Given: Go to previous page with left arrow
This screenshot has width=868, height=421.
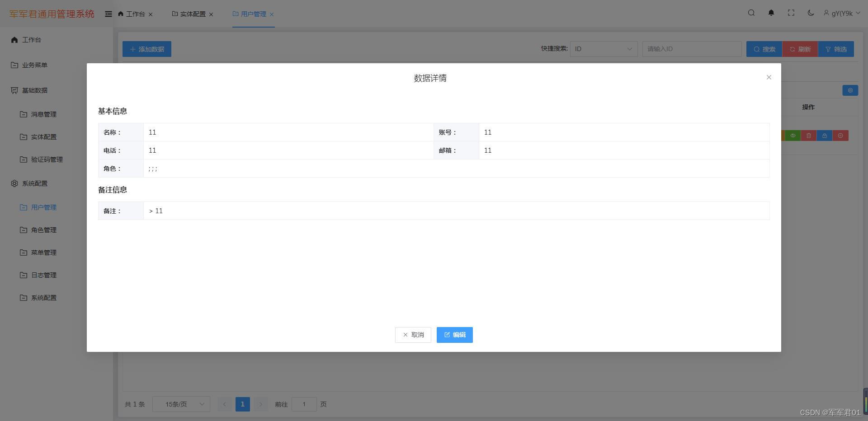Looking at the screenshot, I should (x=225, y=404).
